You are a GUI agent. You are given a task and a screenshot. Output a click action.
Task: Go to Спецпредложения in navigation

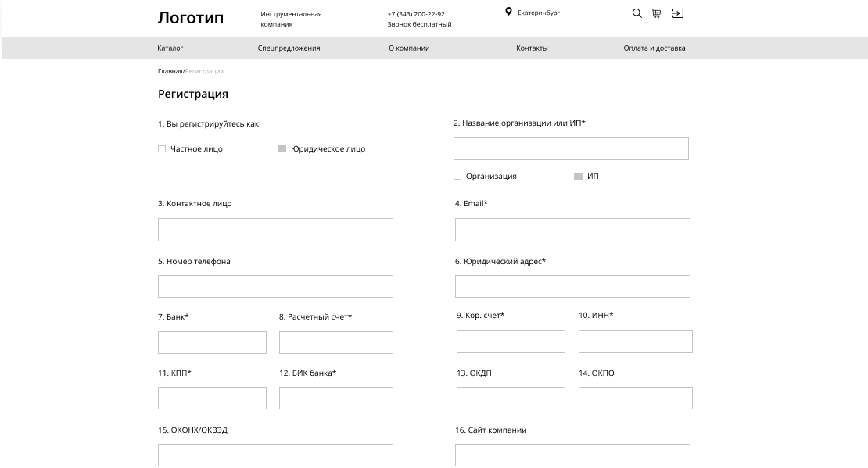(289, 48)
